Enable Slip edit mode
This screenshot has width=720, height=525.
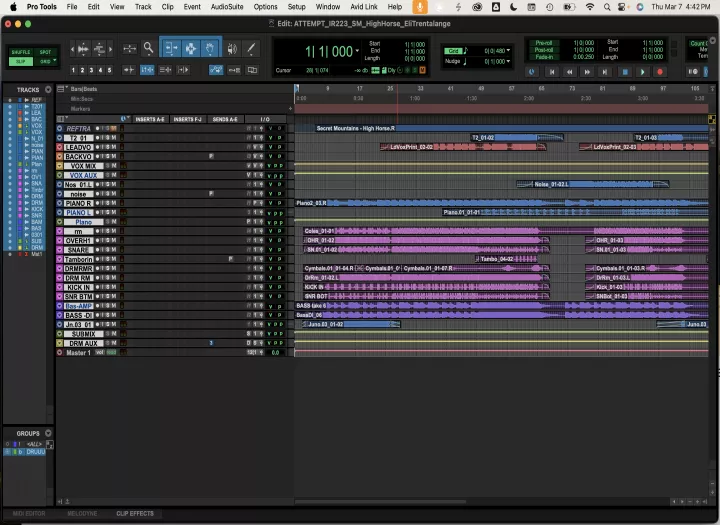coord(21,61)
